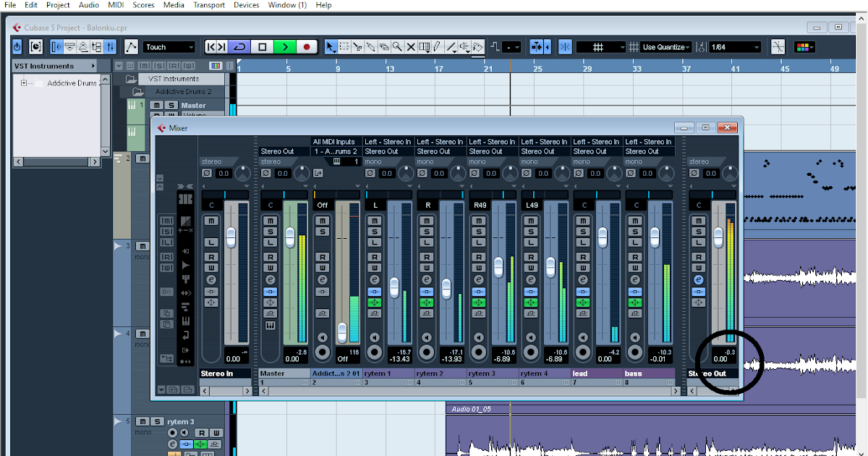
Task: Show the Inspector panel icon
Action: click(57, 47)
